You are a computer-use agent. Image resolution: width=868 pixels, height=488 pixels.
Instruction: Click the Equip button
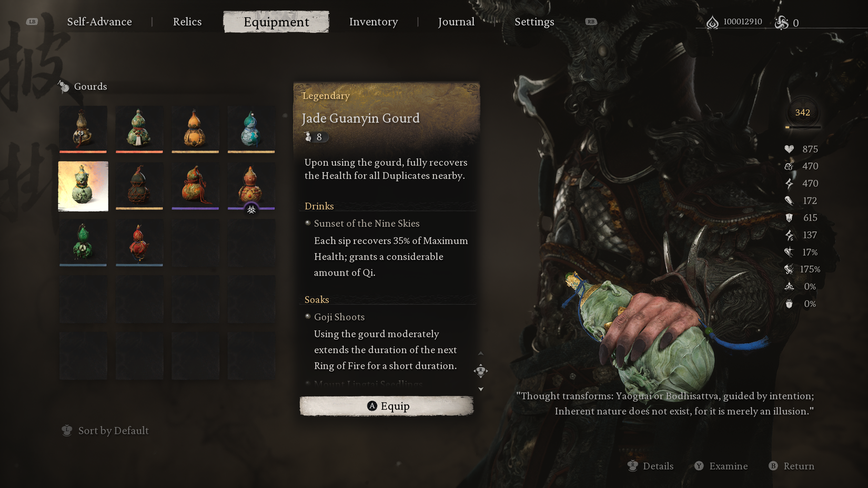tap(387, 406)
